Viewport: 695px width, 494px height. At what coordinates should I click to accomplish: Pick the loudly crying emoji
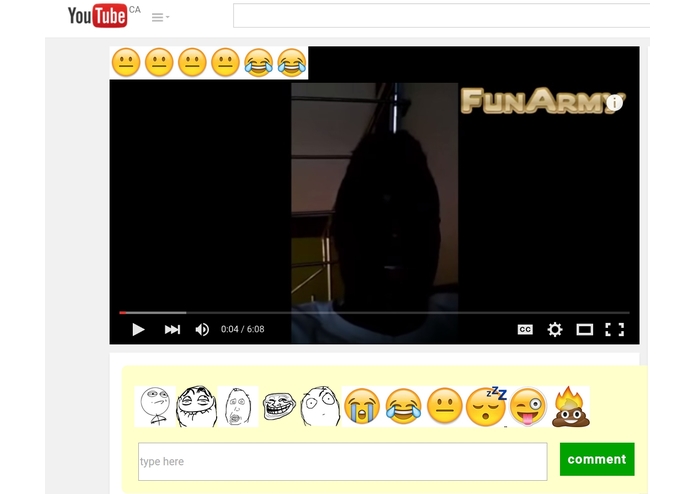point(362,406)
